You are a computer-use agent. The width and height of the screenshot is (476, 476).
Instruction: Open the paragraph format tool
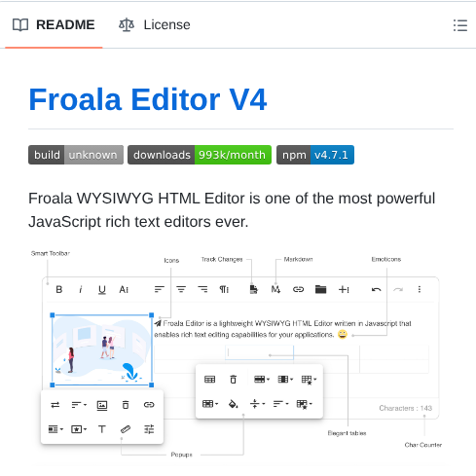tap(224, 289)
